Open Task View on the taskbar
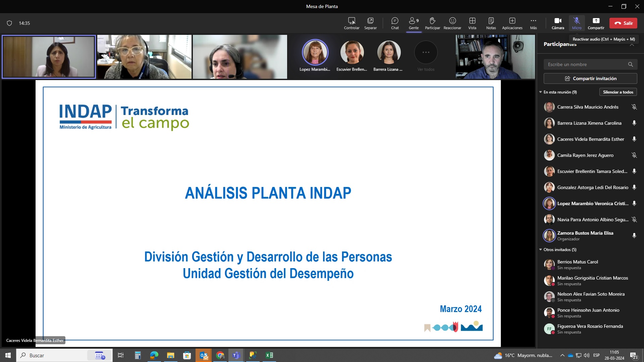Screen dimensions: 644x362 (x=121, y=355)
